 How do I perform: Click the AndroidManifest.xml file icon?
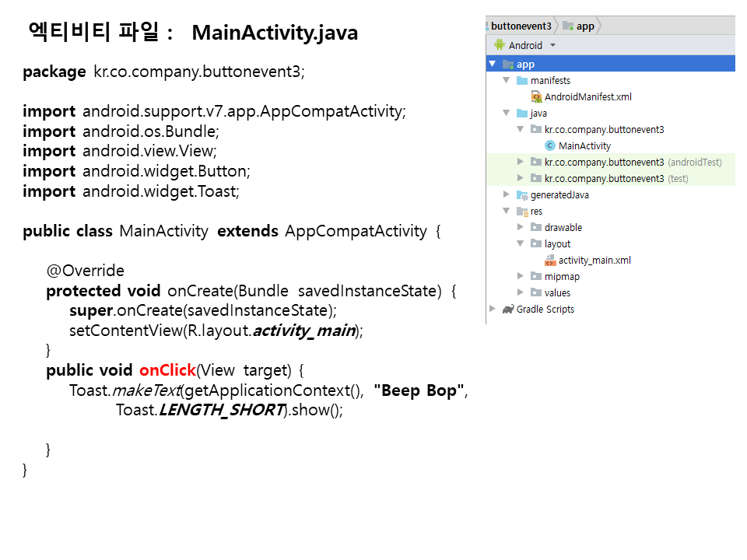536,97
